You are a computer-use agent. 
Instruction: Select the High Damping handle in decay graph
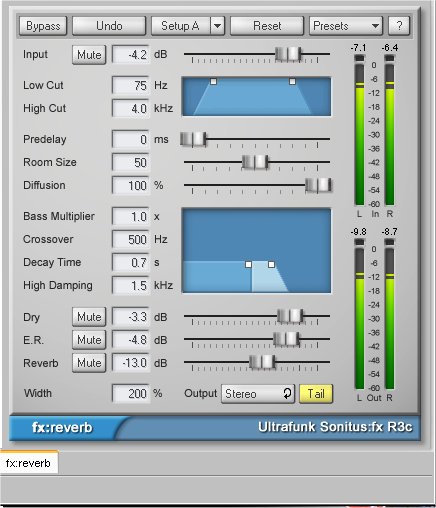click(271, 264)
